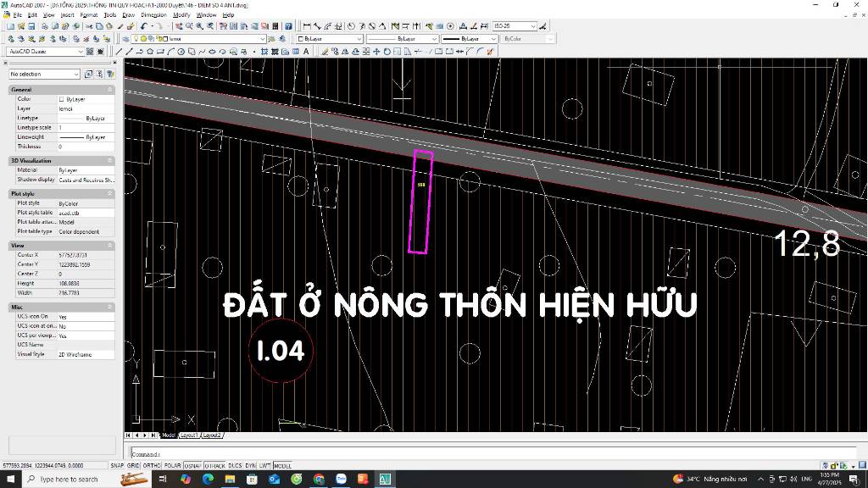Image resolution: width=868 pixels, height=488 pixels.
Task: Click the LWT button in status bar
Action: point(265,465)
